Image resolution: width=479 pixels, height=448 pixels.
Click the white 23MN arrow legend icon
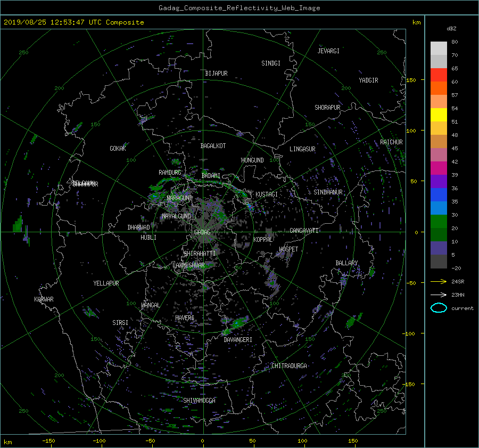pyautogui.click(x=439, y=295)
